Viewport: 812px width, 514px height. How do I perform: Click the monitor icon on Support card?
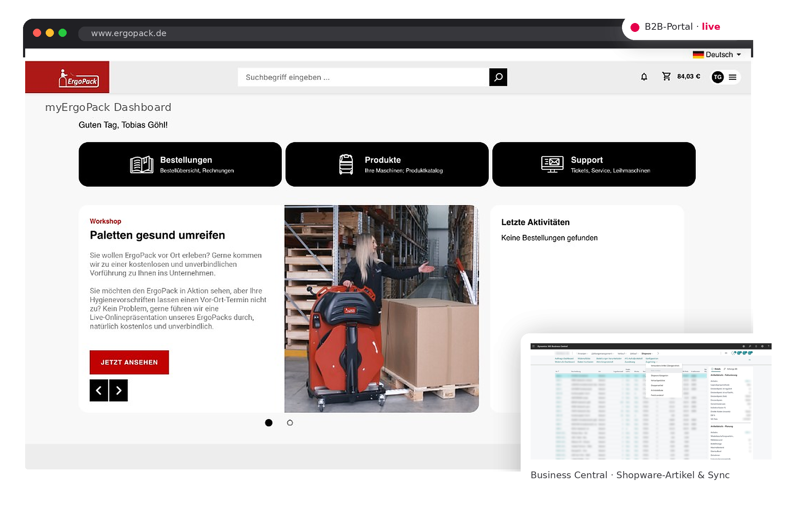(552, 164)
